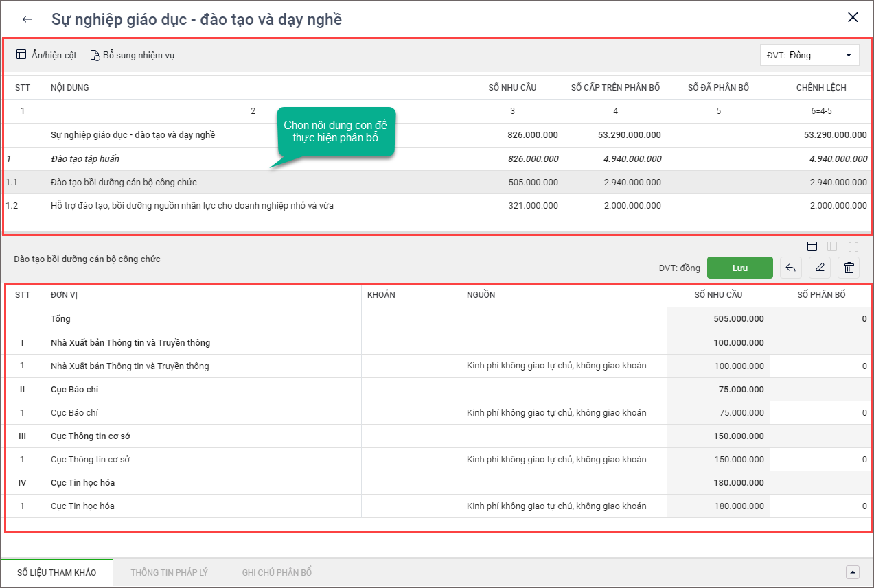Switch to the side panel layout icon

pyautogui.click(x=832, y=246)
